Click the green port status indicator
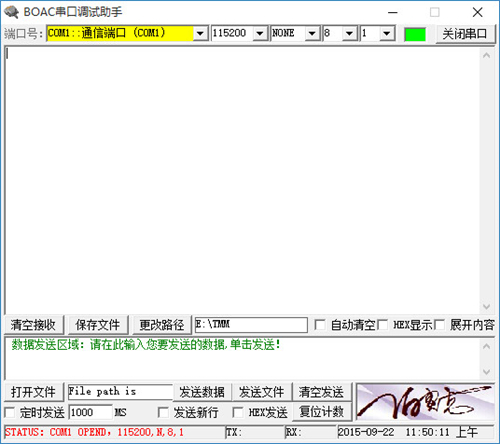500x444 pixels. click(x=415, y=34)
